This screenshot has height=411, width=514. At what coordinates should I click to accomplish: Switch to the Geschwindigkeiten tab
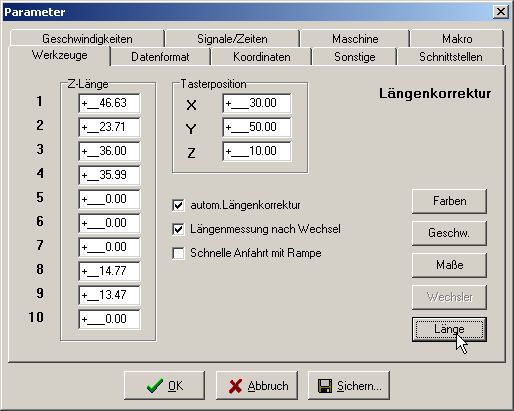click(x=87, y=39)
